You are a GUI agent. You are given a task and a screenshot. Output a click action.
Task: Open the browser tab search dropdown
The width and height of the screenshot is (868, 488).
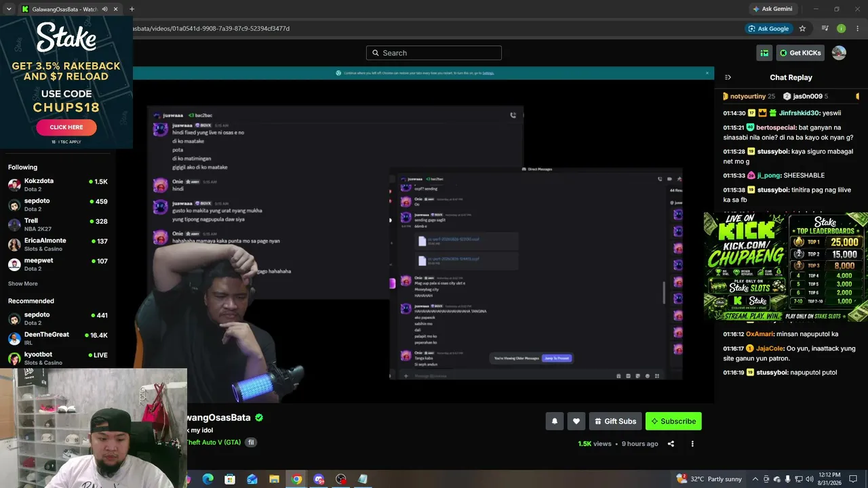pos(9,9)
